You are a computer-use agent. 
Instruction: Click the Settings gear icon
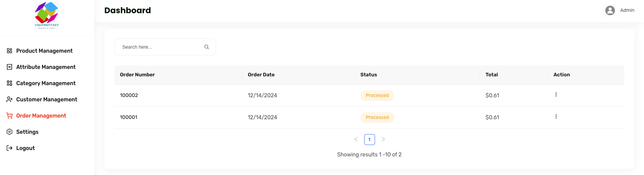point(9,132)
